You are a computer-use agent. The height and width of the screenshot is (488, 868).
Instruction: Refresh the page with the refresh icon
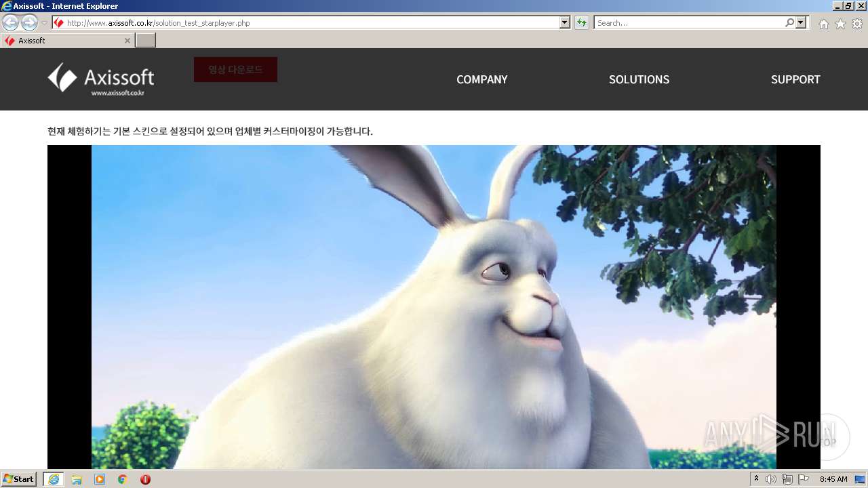point(582,23)
